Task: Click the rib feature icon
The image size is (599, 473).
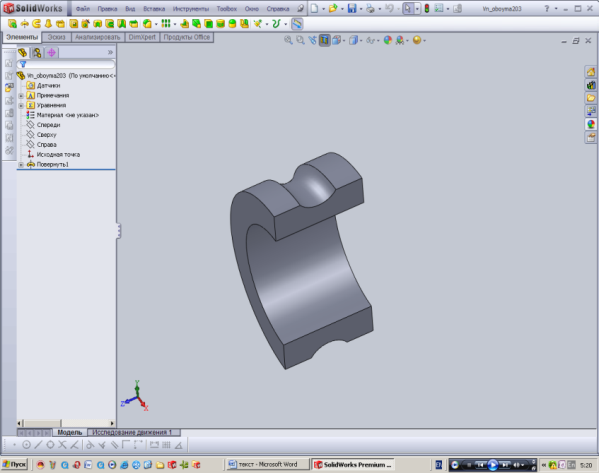Action: (184, 24)
